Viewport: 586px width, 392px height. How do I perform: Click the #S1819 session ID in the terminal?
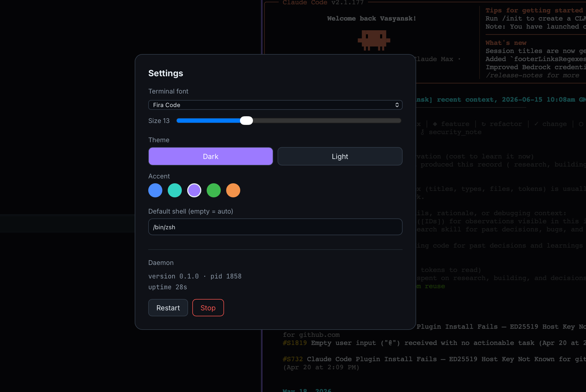tap(295, 343)
